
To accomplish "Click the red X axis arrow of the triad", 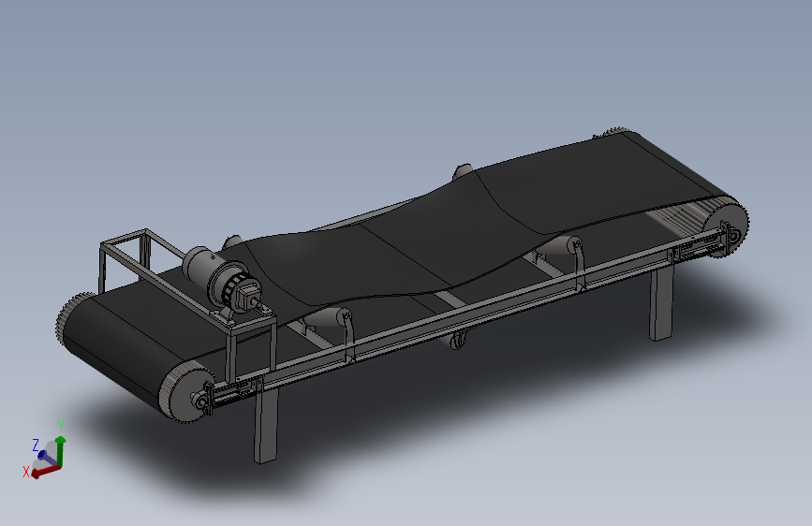I will point(45,471).
